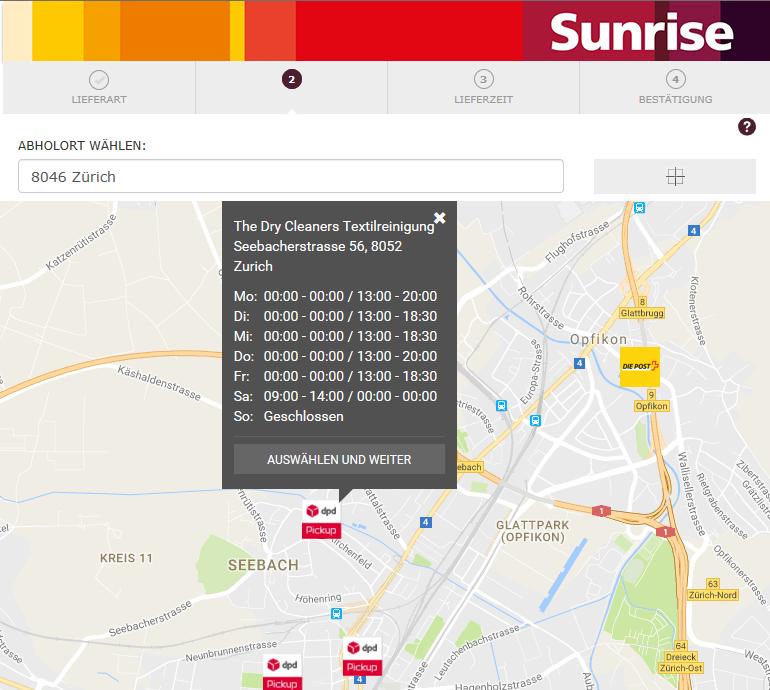Click the GLATTPARK (OPFIKON) label
This screenshot has height=690, width=770.
(533, 531)
